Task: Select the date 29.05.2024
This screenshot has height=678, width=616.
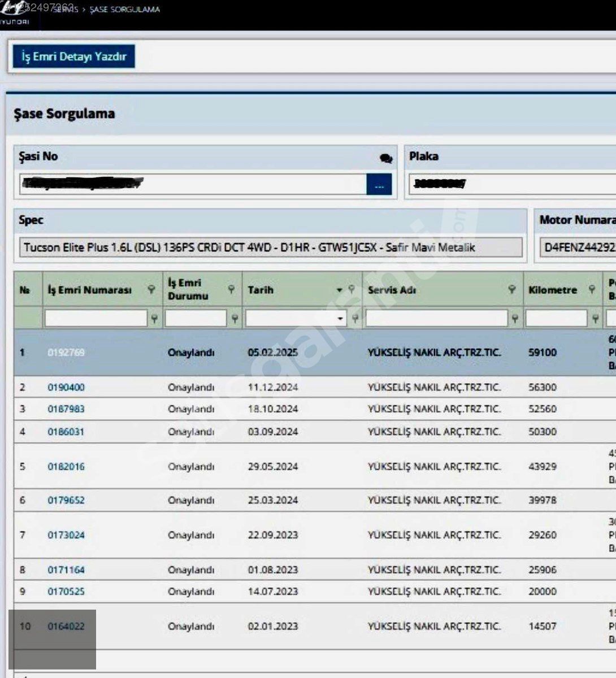Action: 273,467
